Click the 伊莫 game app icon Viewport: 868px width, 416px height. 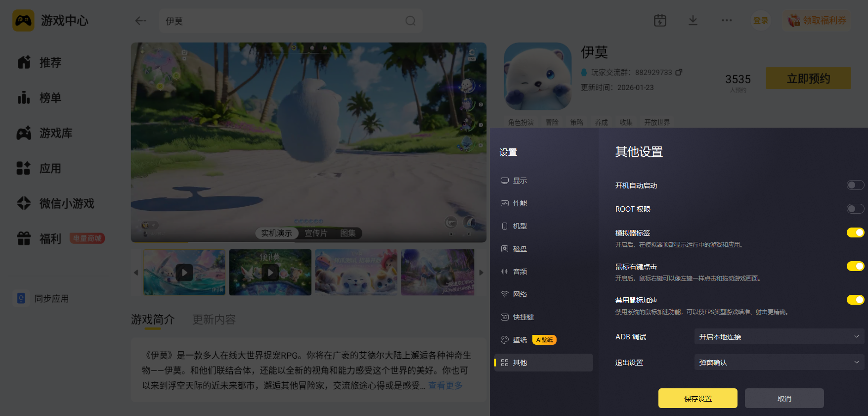pyautogui.click(x=538, y=76)
